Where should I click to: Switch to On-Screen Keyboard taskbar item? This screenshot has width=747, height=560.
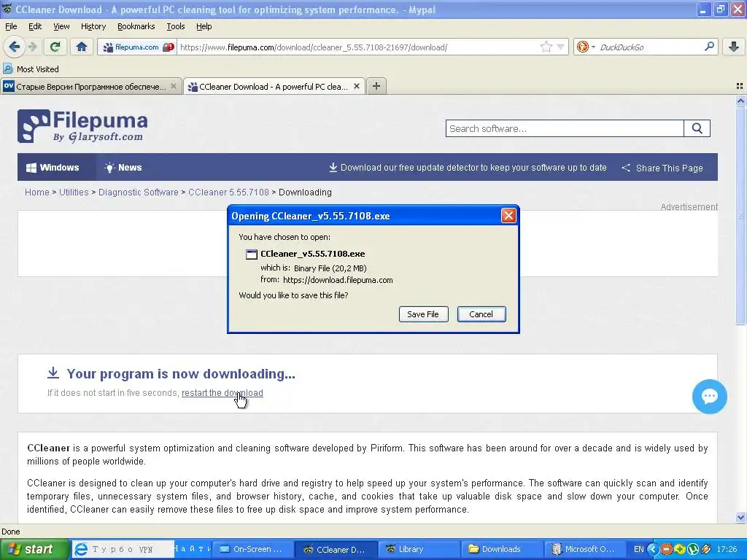point(252,549)
